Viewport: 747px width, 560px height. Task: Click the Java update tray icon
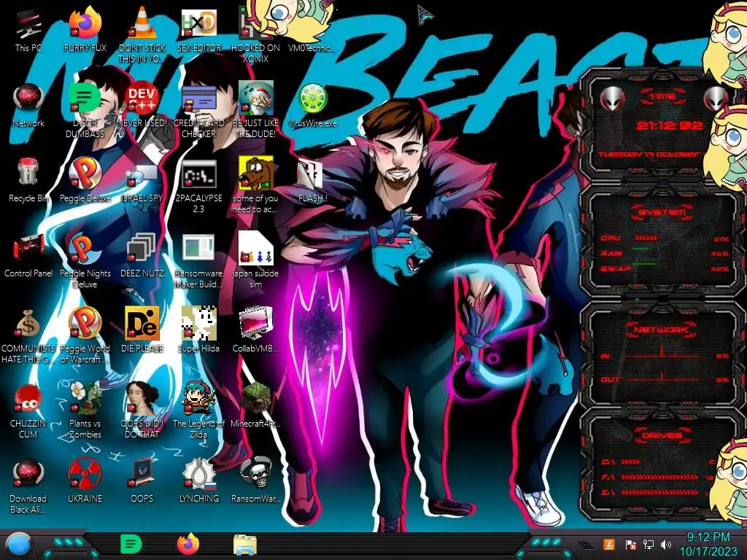pos(608,544)
